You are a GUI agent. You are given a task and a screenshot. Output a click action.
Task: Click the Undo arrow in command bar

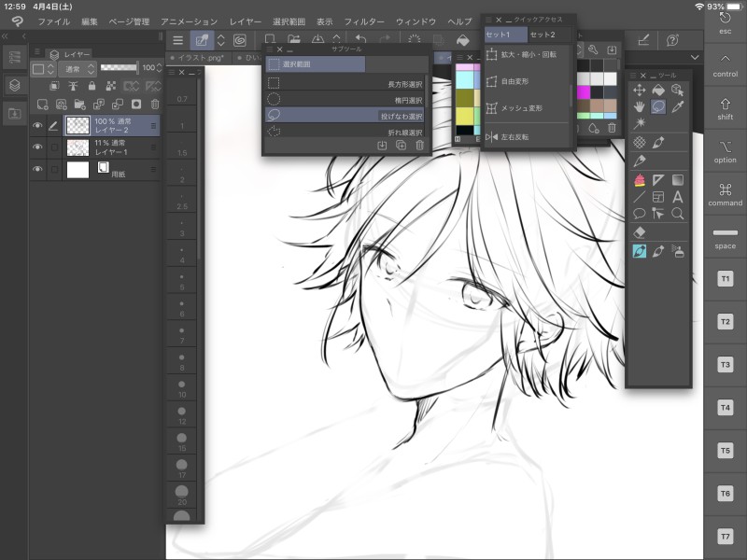360,40
